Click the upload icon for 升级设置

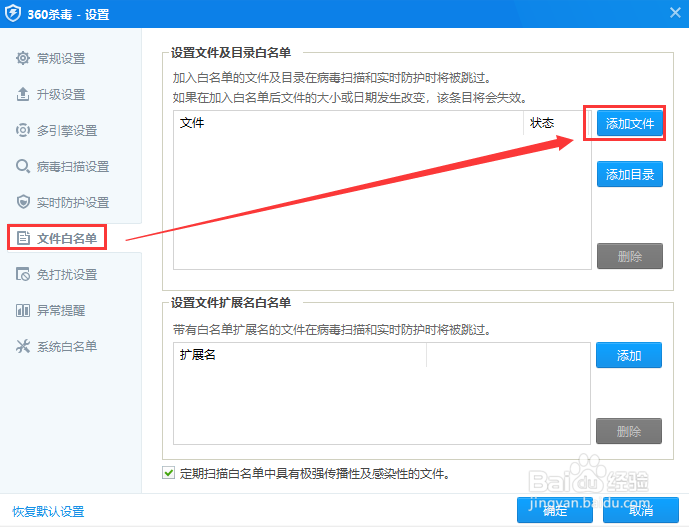[23, 94]
